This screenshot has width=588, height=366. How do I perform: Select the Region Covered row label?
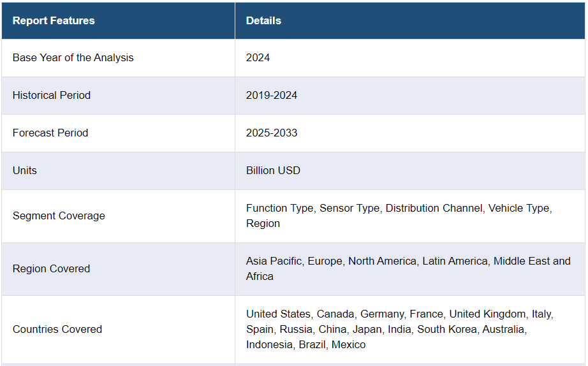[51, 268]
